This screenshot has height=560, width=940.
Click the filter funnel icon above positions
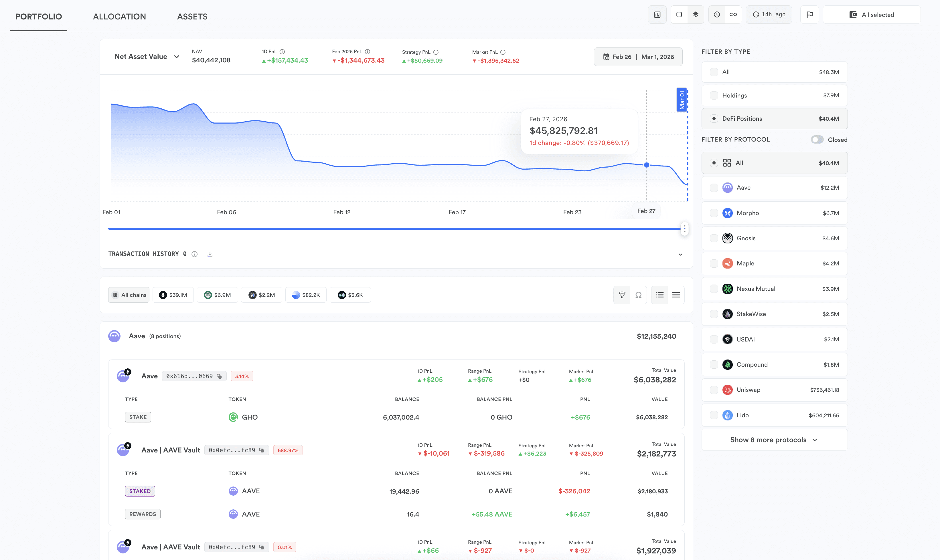(622, 295)
